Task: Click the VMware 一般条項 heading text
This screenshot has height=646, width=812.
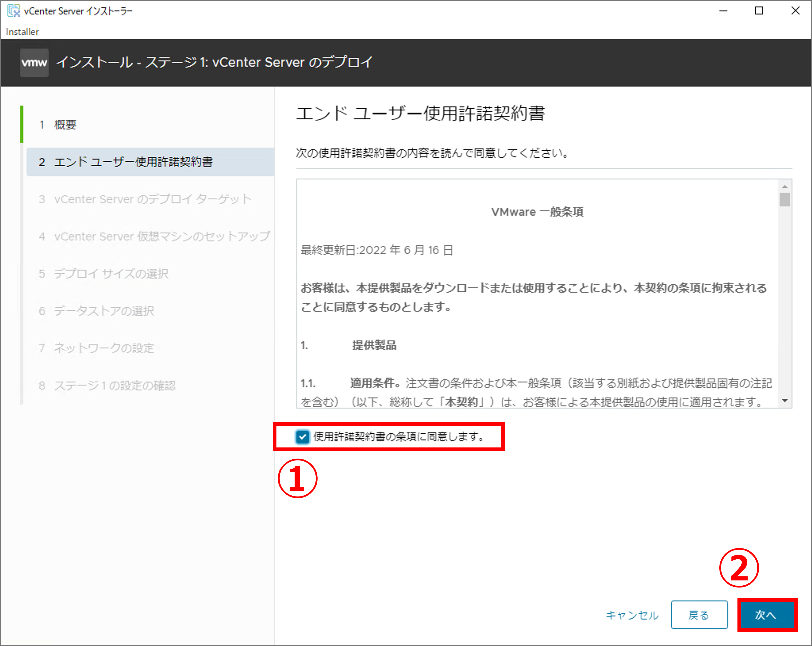Action: click(x=537, y=212)
